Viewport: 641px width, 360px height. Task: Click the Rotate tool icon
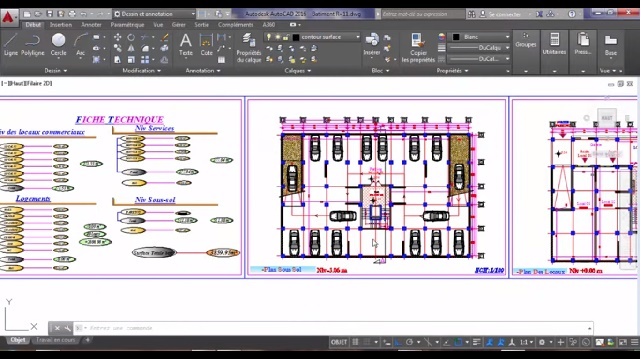pos(131,37)
